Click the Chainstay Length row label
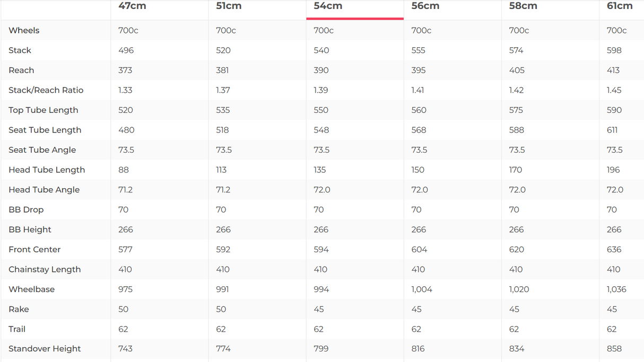Image resolution: width=644 pixels, height=362 pixels. coord(45,269)
